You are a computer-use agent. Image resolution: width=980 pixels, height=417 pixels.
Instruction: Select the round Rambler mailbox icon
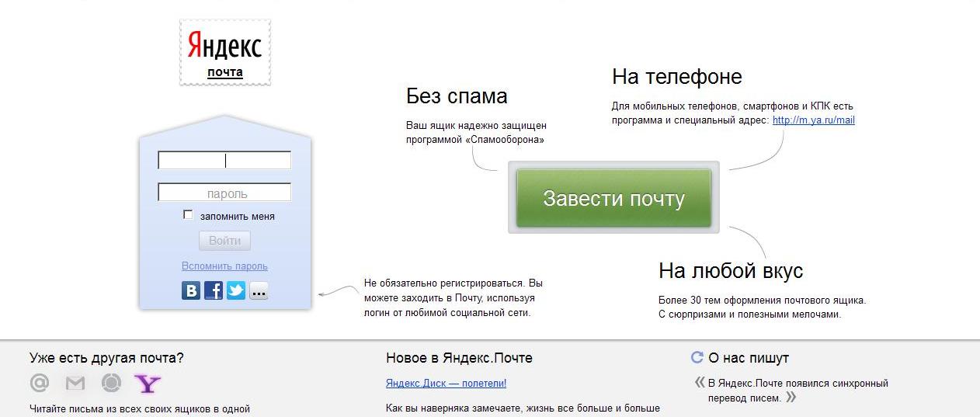coord(112,383)
